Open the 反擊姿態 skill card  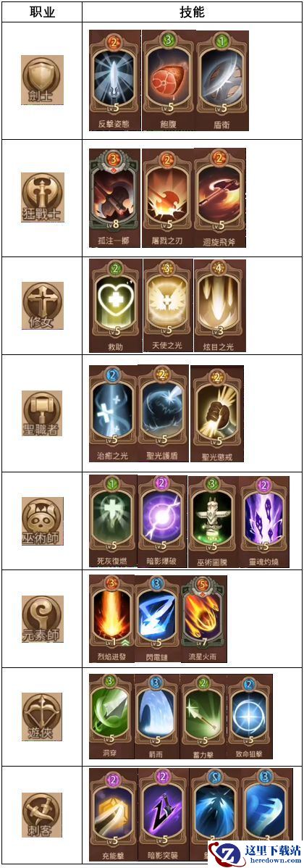pyautogui.click(x=114, y=80)
